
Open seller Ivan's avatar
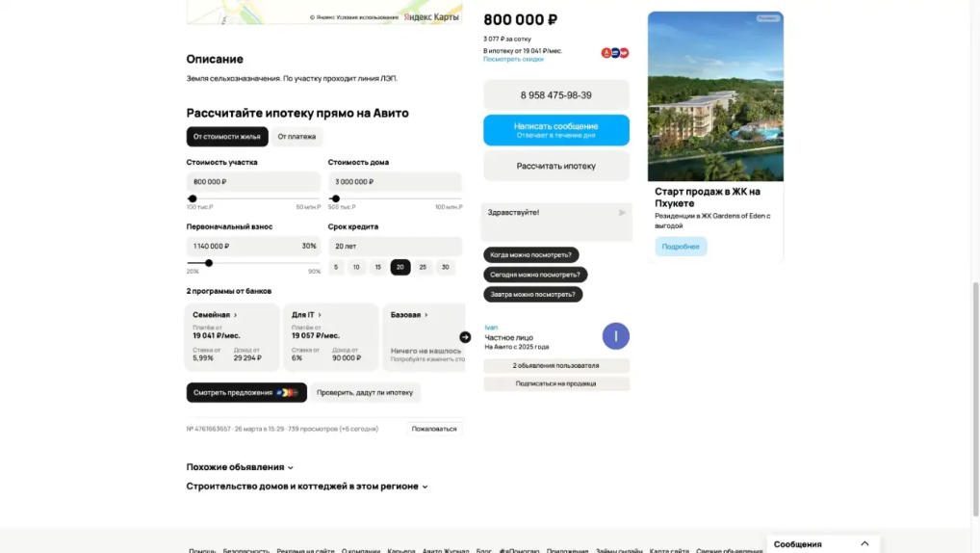pos(615,336)
